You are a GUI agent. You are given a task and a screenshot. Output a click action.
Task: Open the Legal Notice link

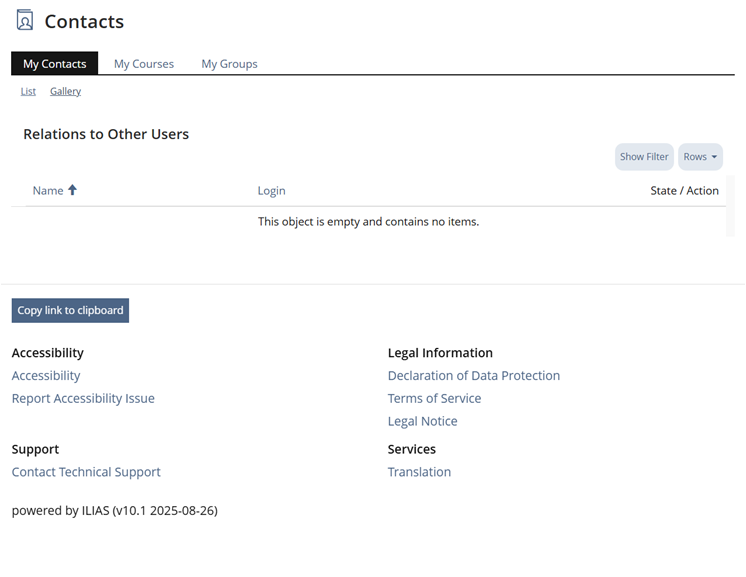coord(422,421)
